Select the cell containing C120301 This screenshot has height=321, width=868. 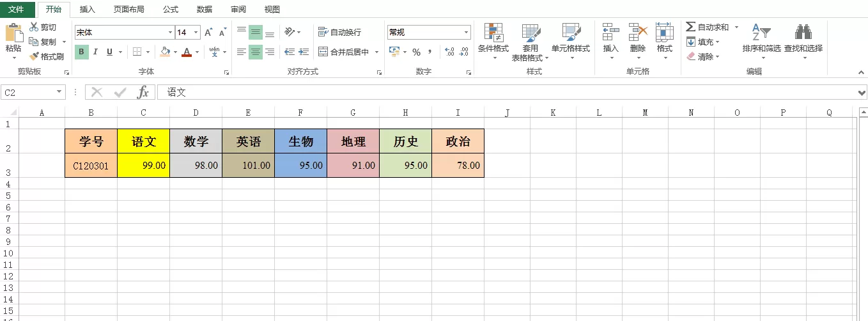pos(91,165)
